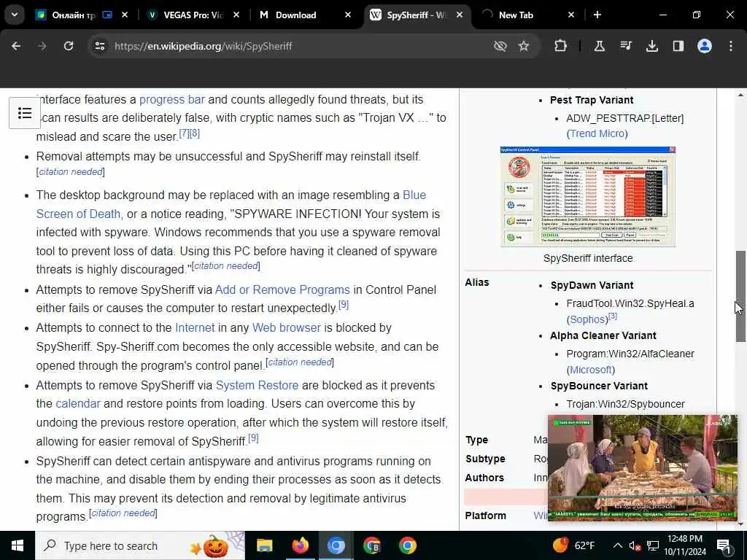Open the Windows Start menu
The height and width of the screenshot is (560, 747).
18,545
